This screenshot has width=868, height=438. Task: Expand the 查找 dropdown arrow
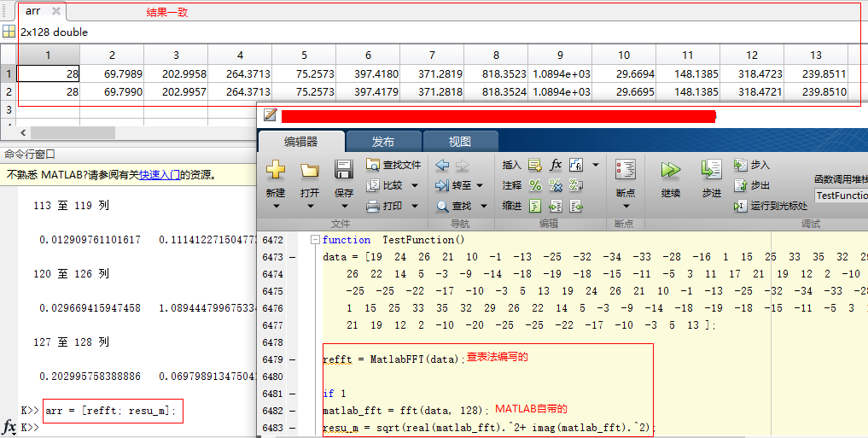[x=483, y=206]
